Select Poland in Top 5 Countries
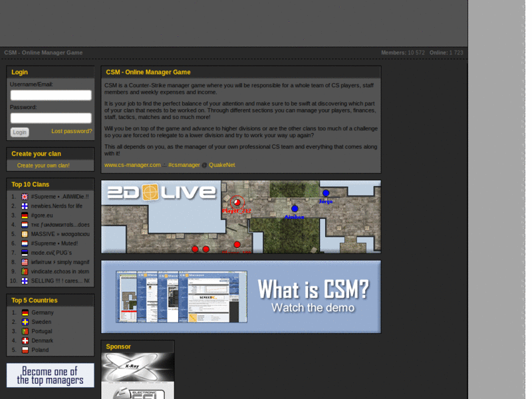 [x=40, y=350]
